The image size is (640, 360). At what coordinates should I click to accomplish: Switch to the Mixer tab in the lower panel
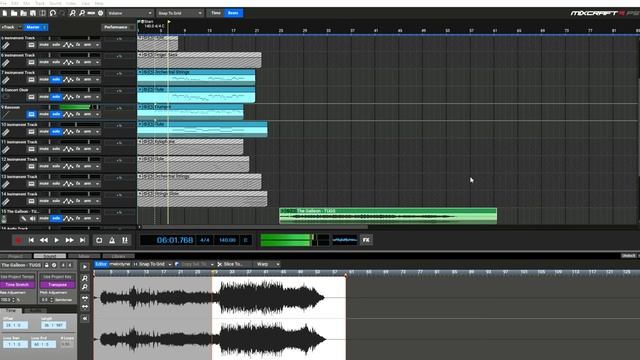[84, 256]
